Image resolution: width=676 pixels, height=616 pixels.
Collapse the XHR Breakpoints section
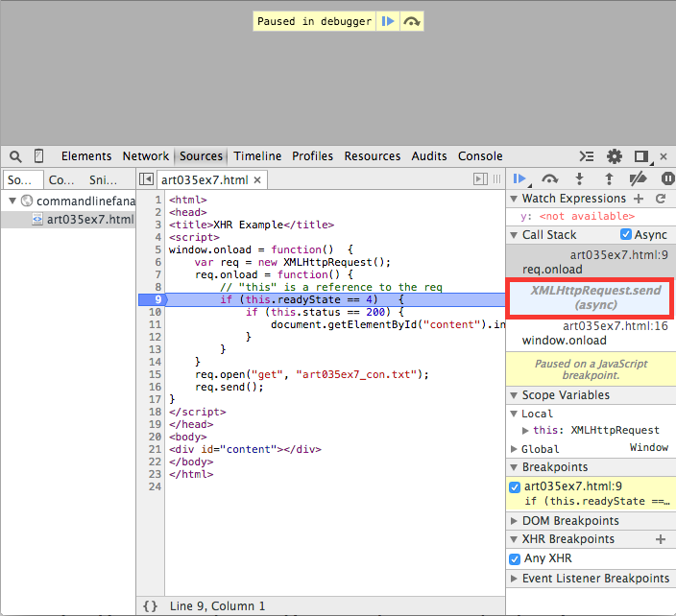[x=514, y=539]
